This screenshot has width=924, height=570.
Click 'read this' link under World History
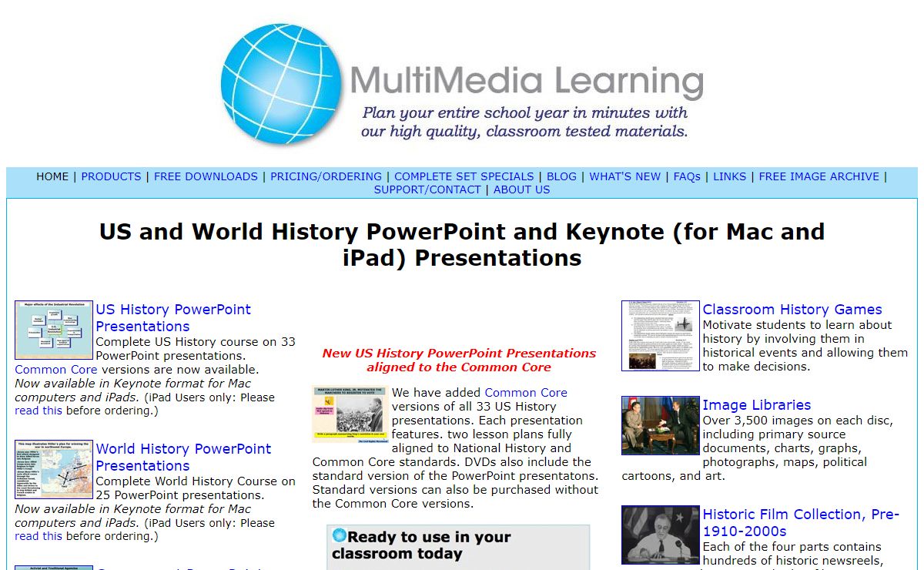point(38,537)
